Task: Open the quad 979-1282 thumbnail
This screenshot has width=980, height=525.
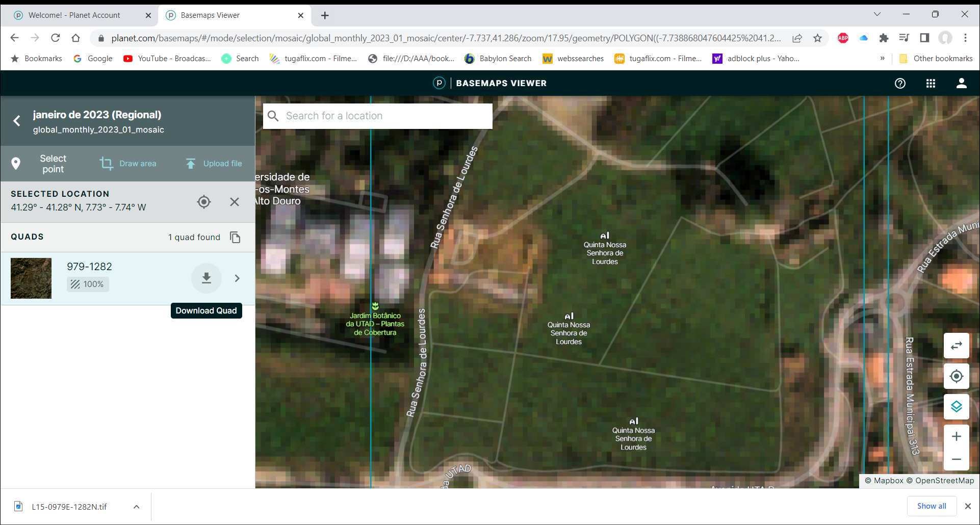Action: 31,278
